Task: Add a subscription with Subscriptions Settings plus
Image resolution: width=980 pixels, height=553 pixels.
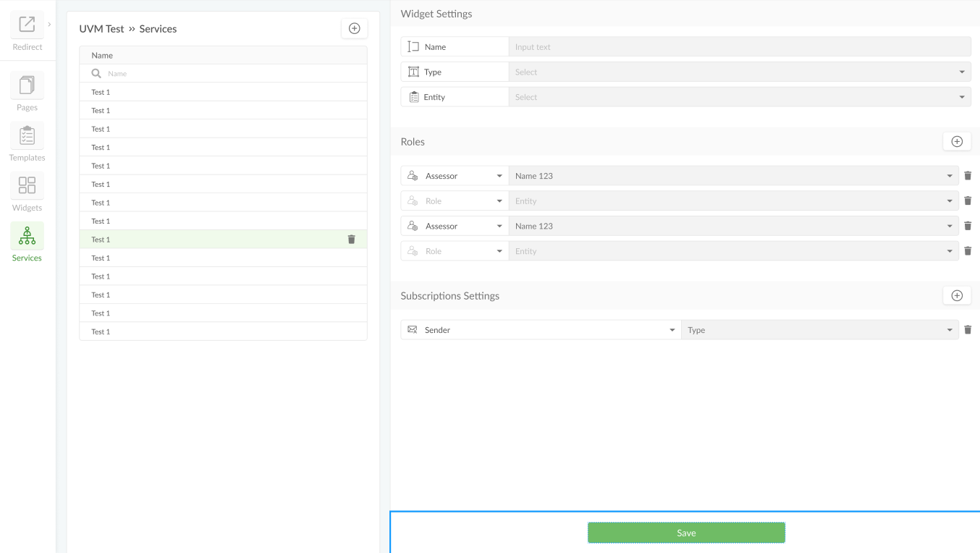Action: pyautogui.click(x=957, y=295)
